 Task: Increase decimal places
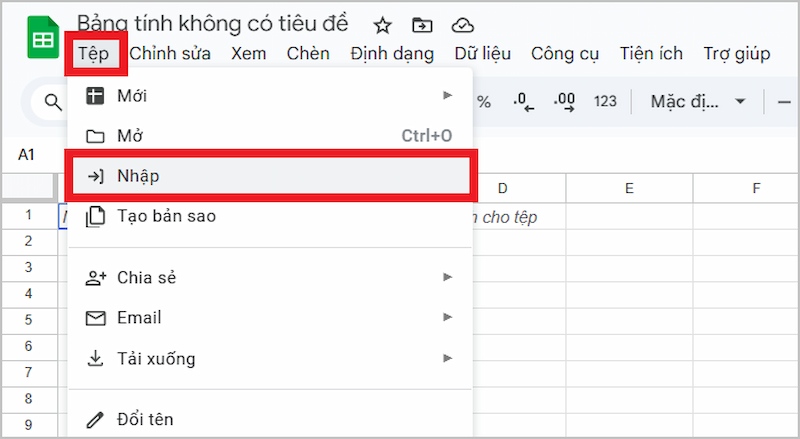click(x=564, y=102)
